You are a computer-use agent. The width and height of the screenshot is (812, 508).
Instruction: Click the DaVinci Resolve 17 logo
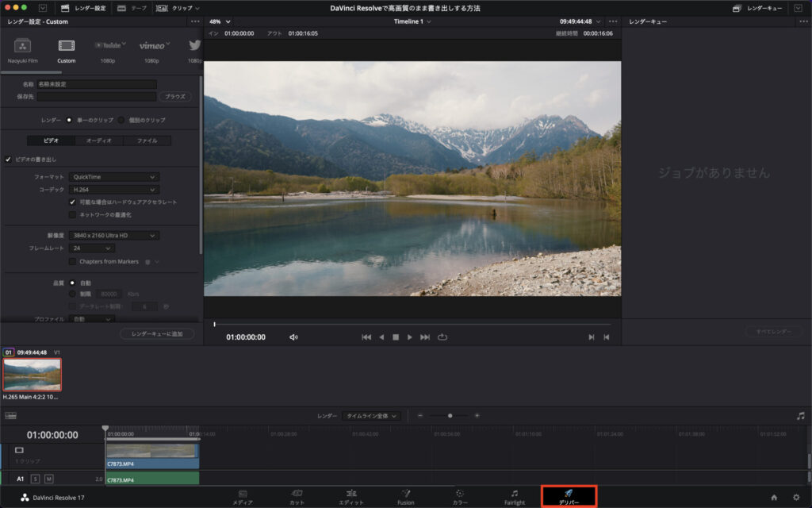25,498
